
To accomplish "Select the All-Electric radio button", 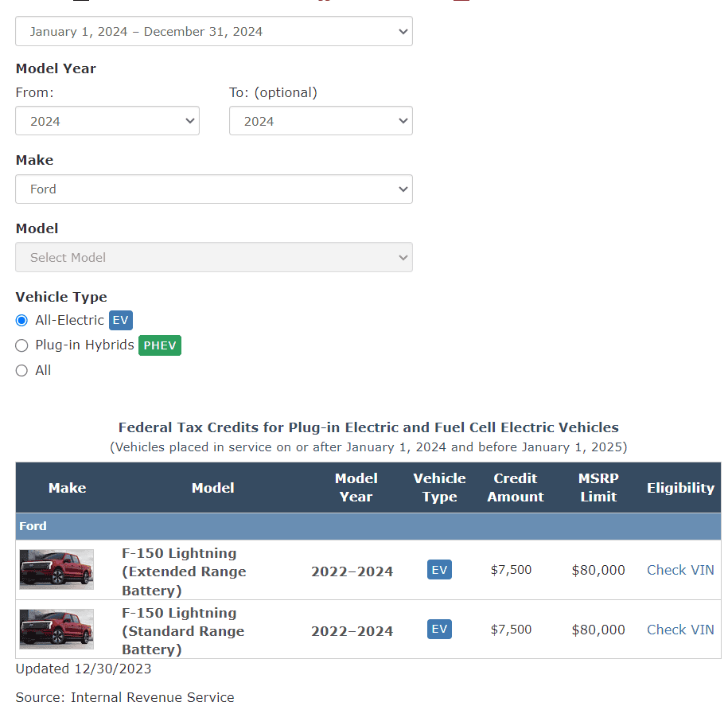I will 22,321.
